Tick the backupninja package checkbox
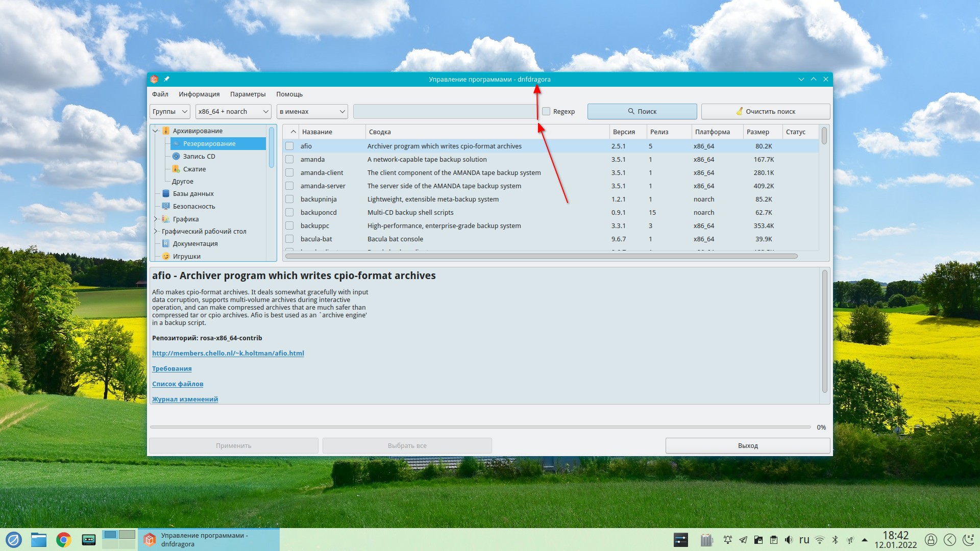 coord(289,199)
